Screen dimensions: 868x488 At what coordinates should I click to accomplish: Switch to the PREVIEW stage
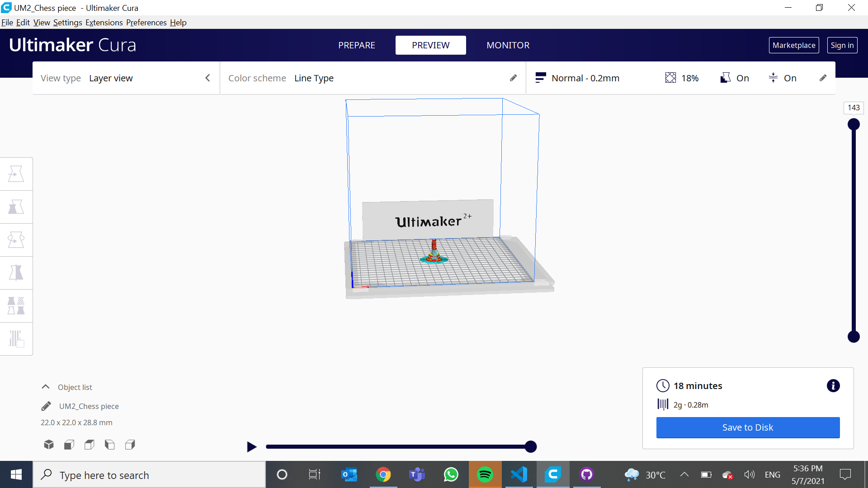point(430,45)
